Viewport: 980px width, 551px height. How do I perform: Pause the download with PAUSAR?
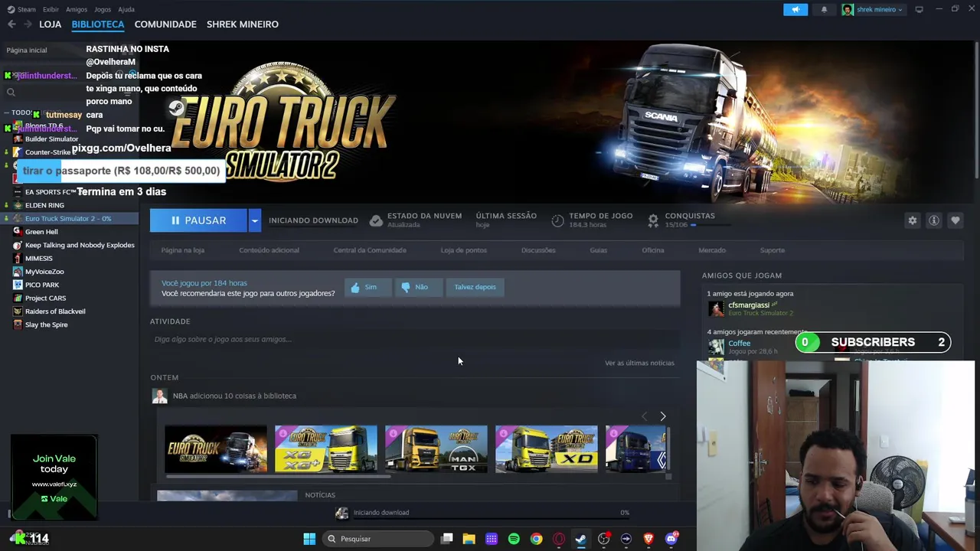pos(198,220)
